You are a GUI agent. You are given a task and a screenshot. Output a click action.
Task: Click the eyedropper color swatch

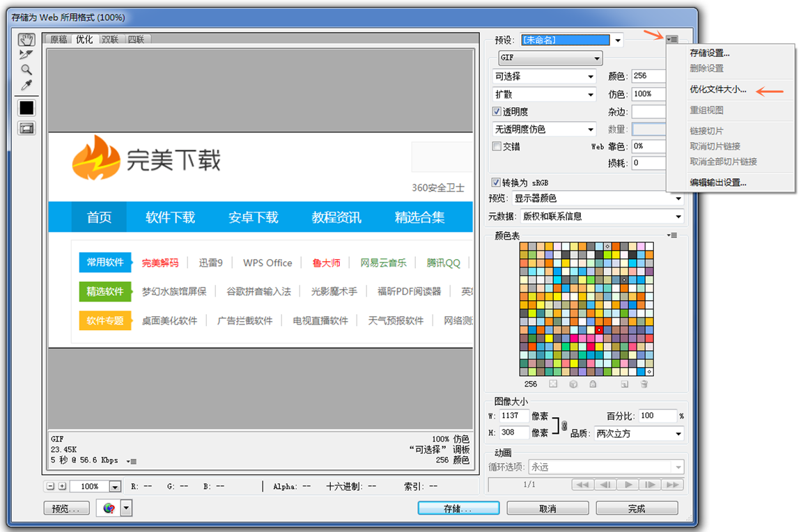tap(26, 108)
